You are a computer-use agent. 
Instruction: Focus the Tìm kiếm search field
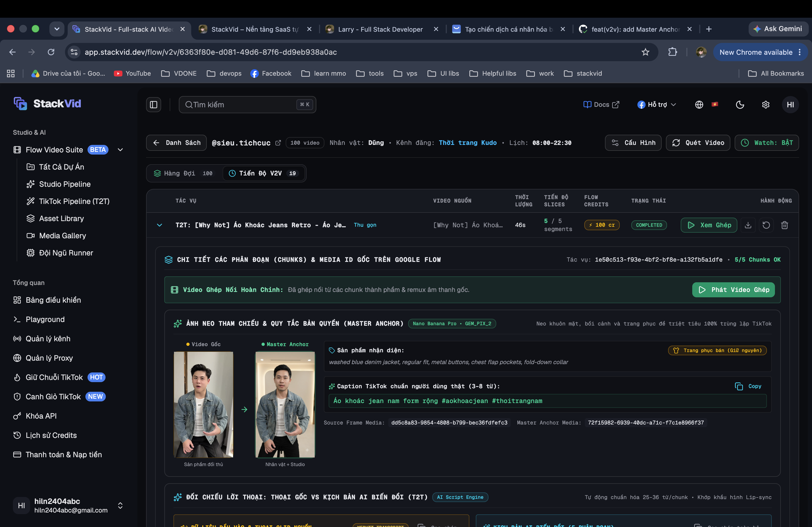pos(247,105)
